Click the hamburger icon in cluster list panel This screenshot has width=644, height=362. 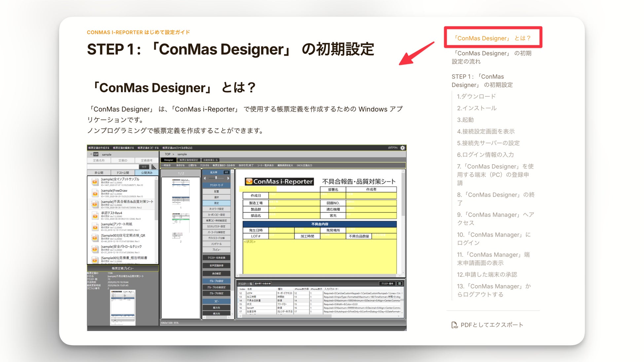tap(399, 283)
